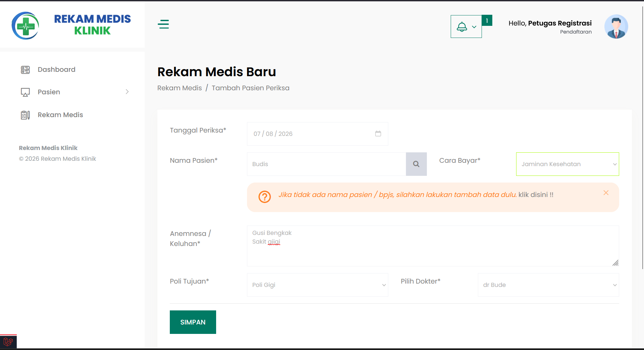This screenshot has width=644, height=350.
Task: Focus the Tanggal Periksa date field
Action: (317, 134)
